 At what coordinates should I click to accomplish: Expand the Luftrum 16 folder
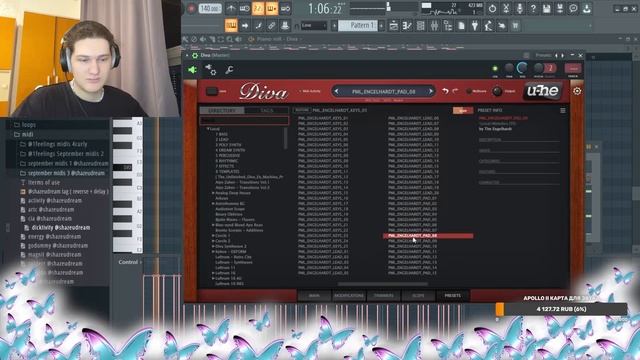(213, 273)
